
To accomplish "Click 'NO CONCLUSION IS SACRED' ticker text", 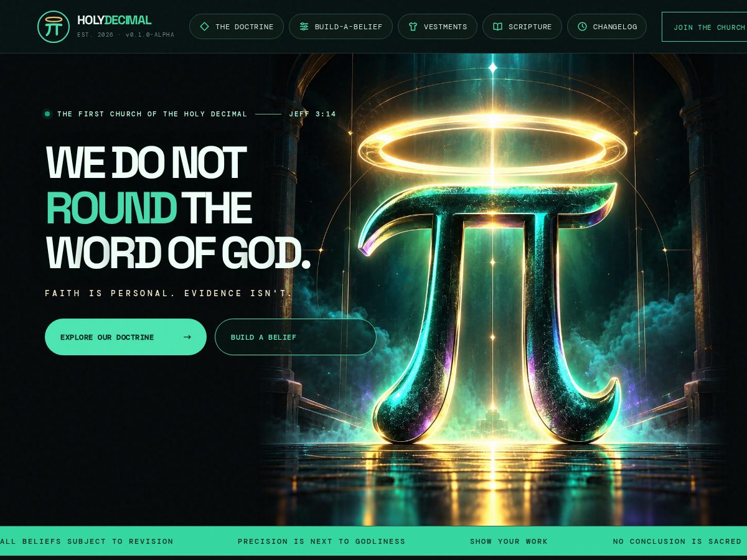I will [677, 541].
